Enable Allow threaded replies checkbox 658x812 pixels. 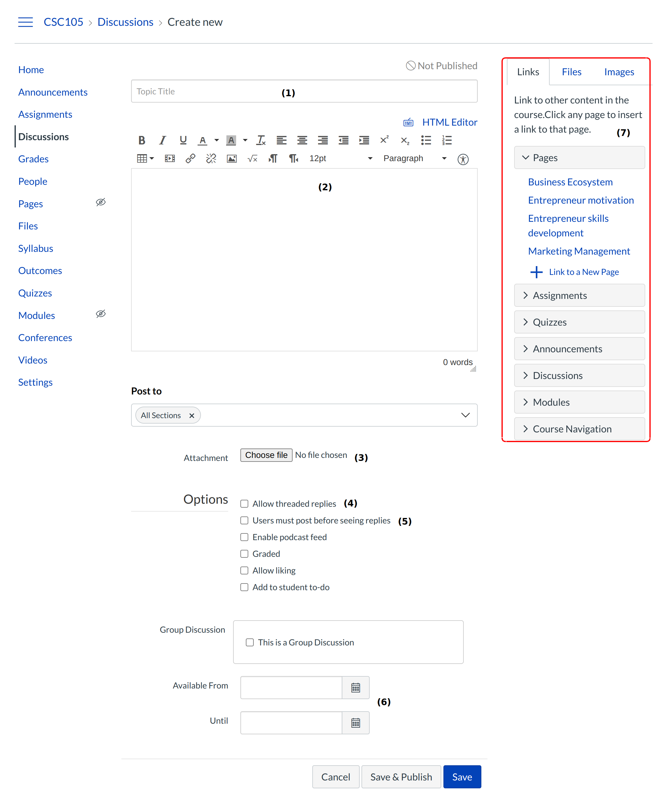(x=244, y=504)
